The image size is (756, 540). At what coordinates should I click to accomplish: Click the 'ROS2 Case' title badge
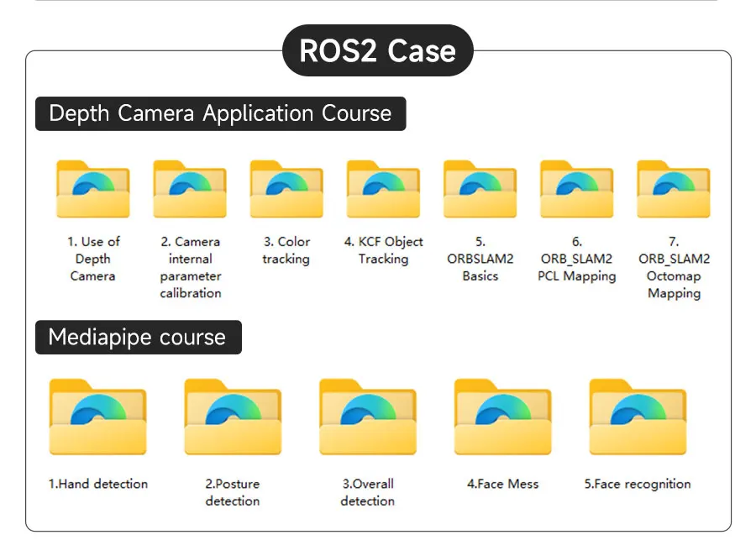tap(377, 50)
